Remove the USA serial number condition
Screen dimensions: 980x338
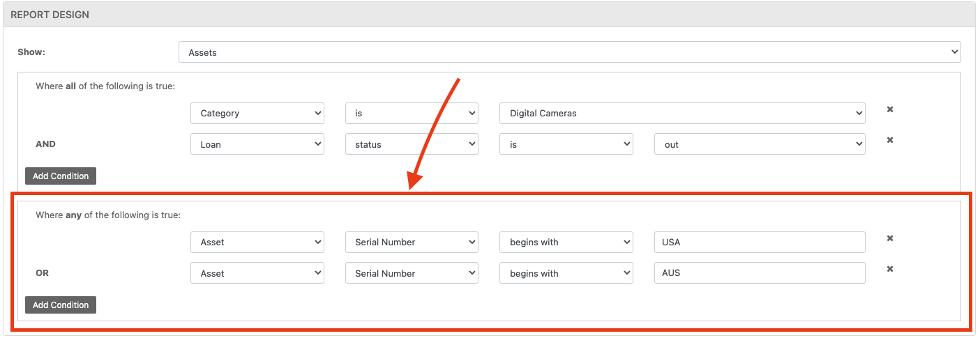click(890, 238)
